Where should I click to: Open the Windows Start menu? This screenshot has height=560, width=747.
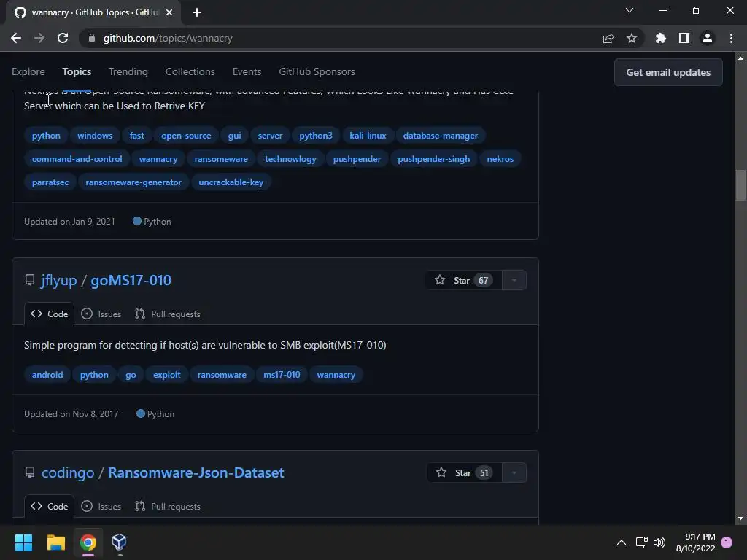point(23,542)
